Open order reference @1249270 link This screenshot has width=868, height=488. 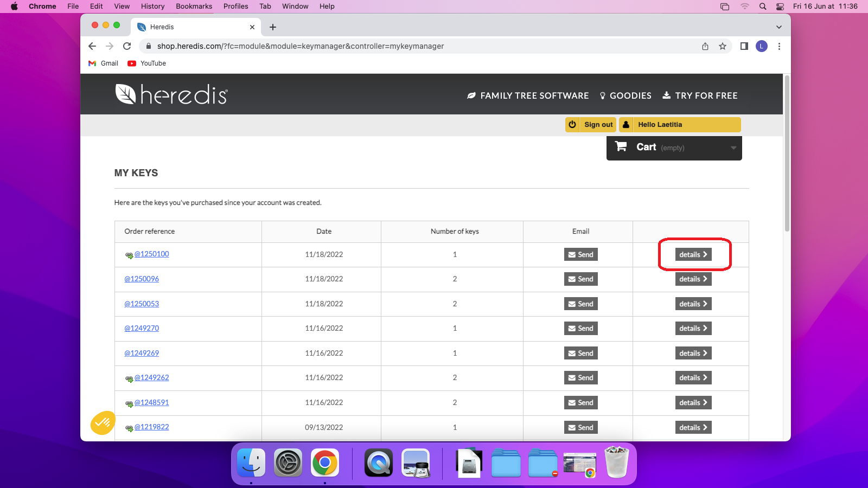(x=142, y=329)
